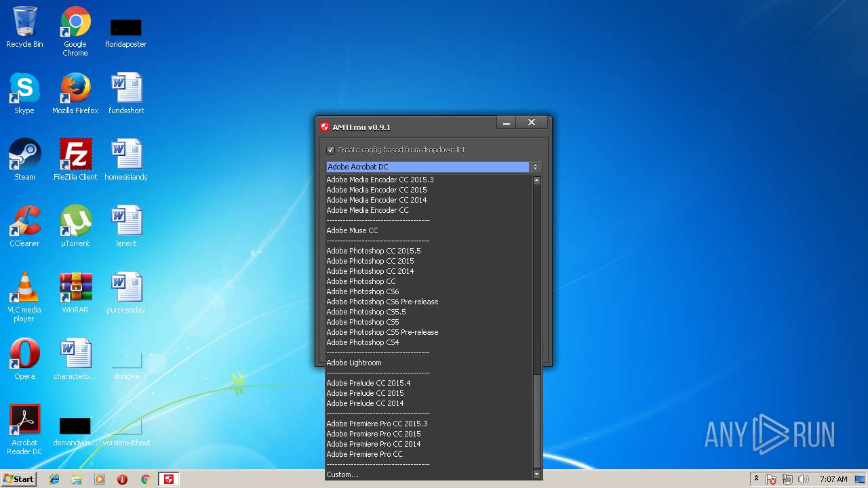The width and height of the screenshot is (868, 488).
Task: Launch the WinRAR desktop shortcut
Action: 75,293
